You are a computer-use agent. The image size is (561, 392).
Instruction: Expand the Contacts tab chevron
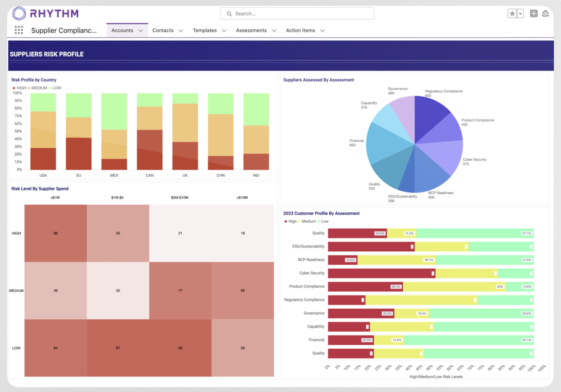coord(181,31)
